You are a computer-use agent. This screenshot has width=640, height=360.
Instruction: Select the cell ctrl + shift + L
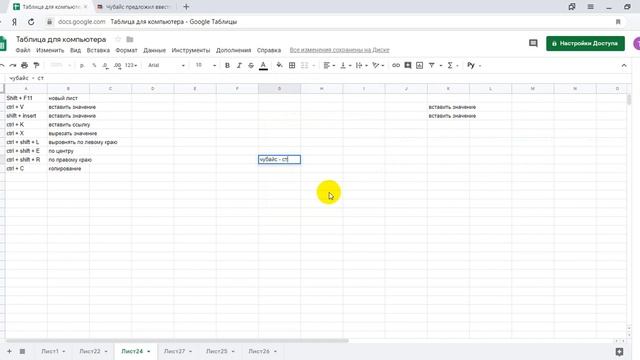click(x=26, y=142)
